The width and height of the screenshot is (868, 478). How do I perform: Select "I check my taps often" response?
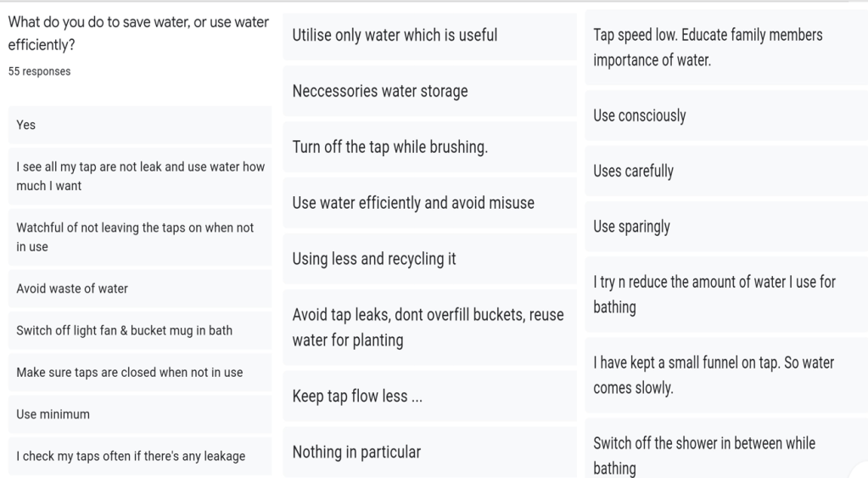click(x=139, y=456)
